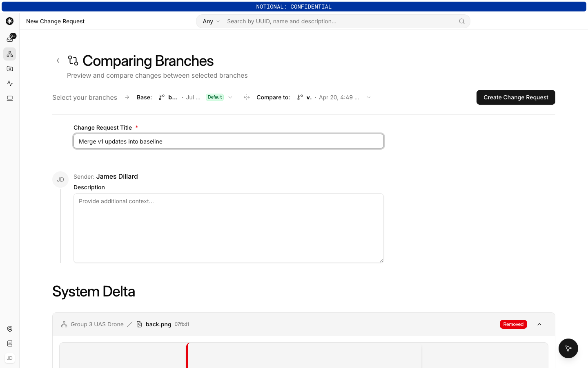Click the 07fbd1 hash text

[x=182, y=324]
